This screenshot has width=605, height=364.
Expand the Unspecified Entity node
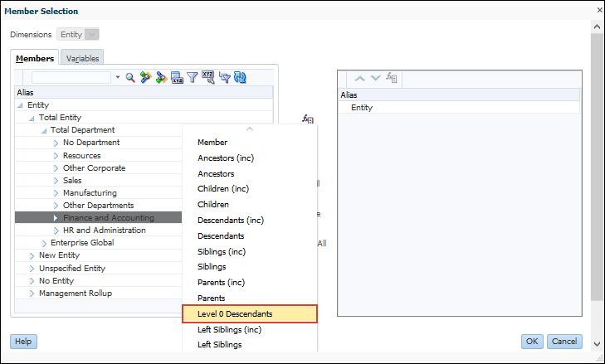(x=32, y=269)
